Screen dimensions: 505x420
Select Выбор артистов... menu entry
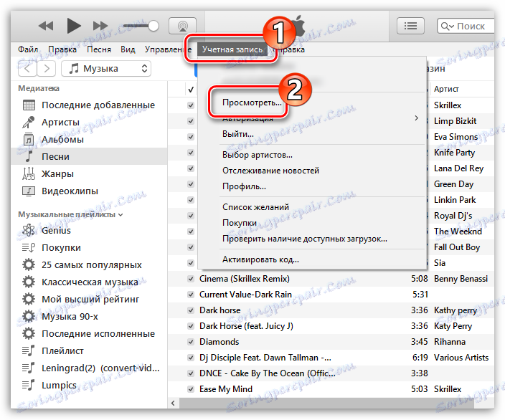tap(258, 155)
